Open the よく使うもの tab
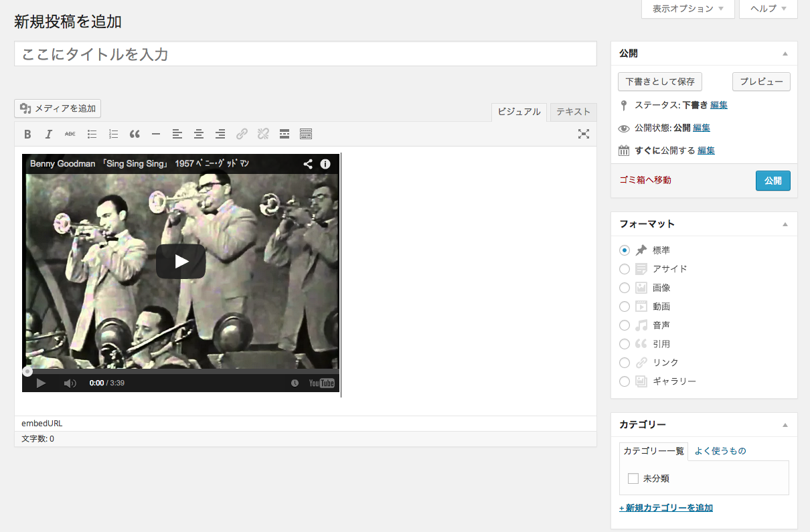The image size is (810, 532). (x=720, y=451)
